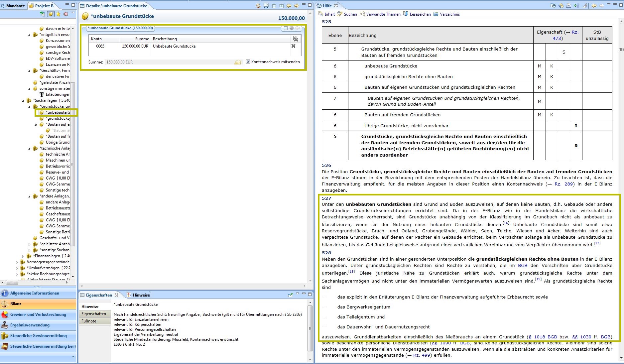Open the Hilfe view menu dropdown
This screenshot has width=624, height=364.
(x=609, y=4)
